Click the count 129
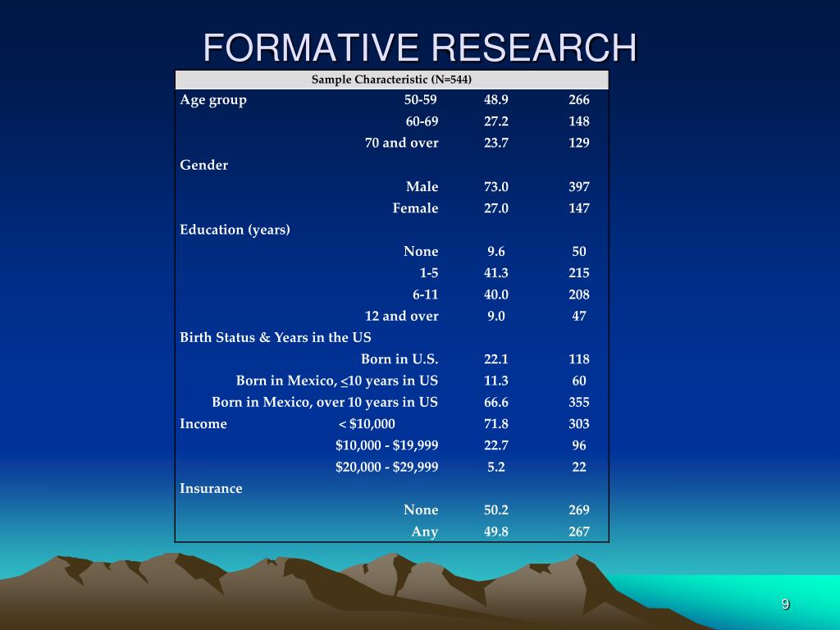 pyautogui.click(x=579, y=143)
